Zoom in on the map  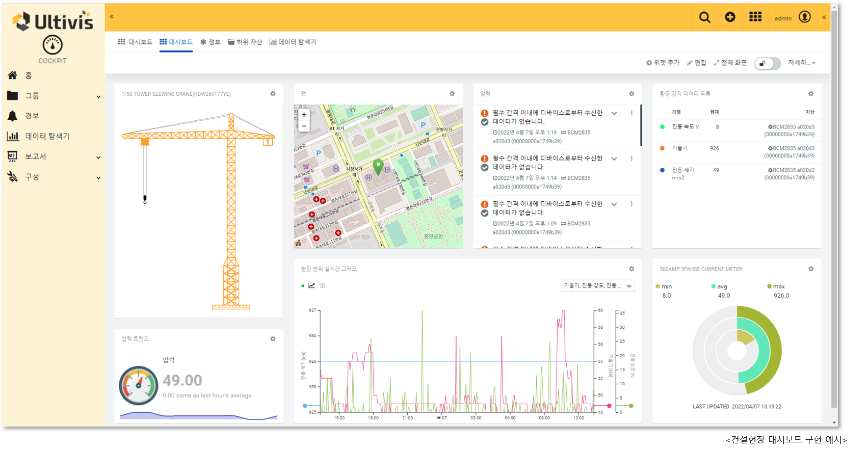click(x=304, y=115)
